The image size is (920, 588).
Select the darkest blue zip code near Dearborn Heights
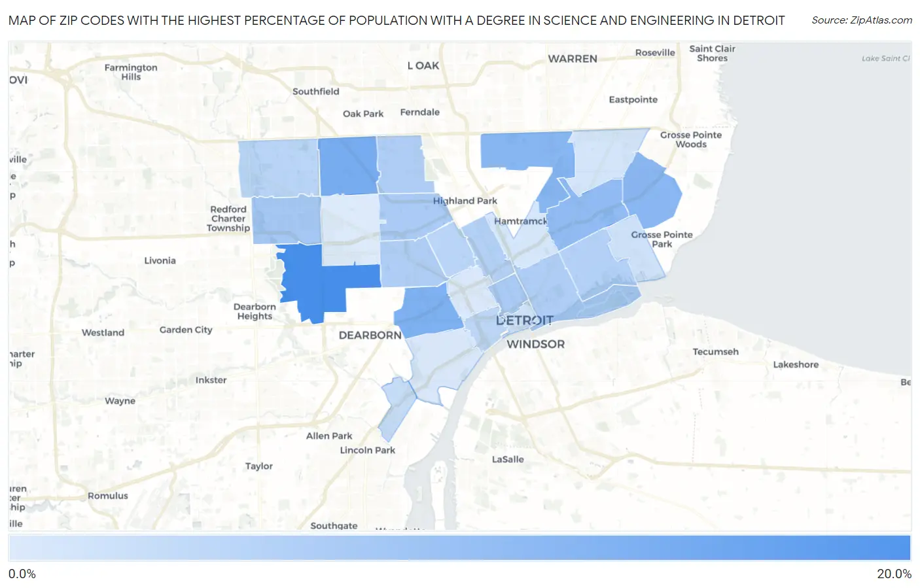(x=315, y=281)
